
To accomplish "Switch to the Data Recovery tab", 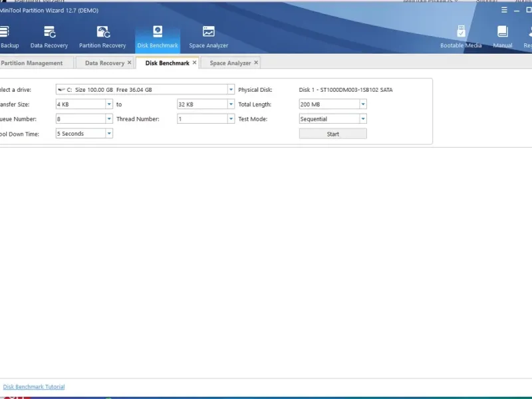I will [104, 63].
